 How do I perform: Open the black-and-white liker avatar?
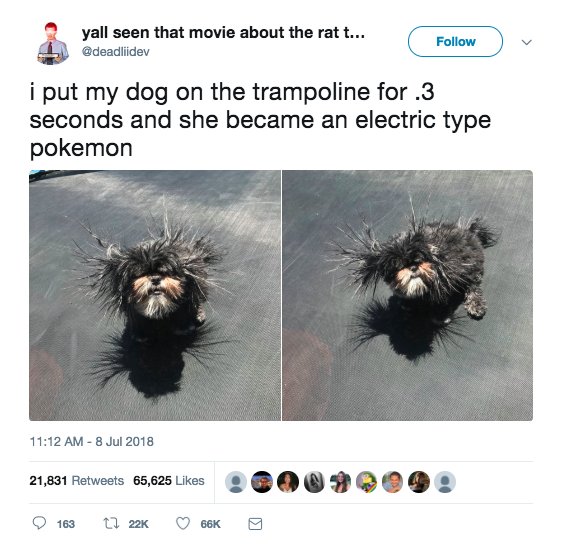314,482
